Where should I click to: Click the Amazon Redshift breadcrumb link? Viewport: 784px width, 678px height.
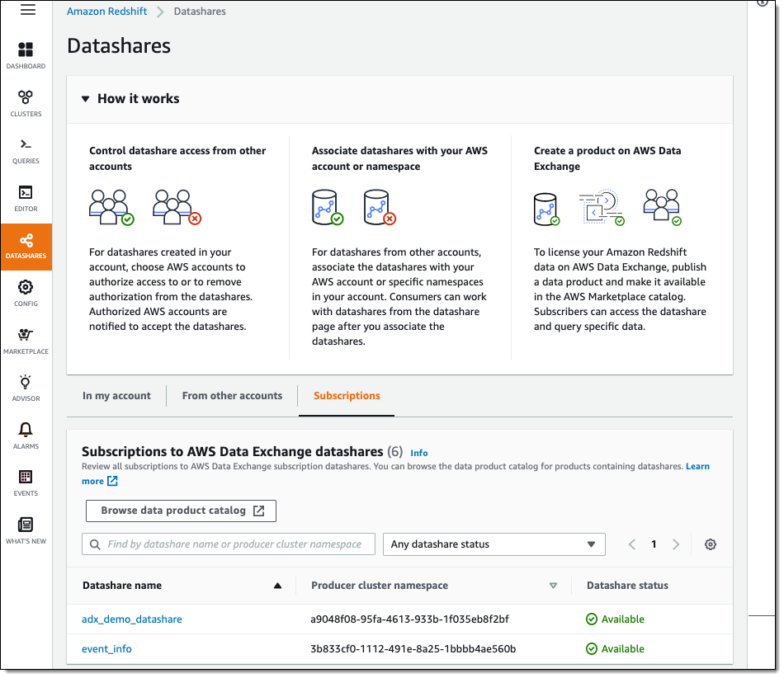point(107,11)
